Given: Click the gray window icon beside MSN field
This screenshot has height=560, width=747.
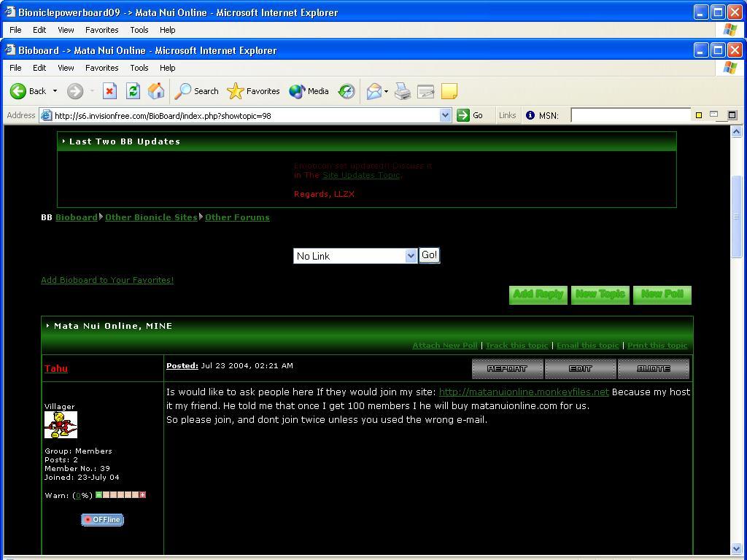Looking at the screenshot, I should (x=713, y=114).
